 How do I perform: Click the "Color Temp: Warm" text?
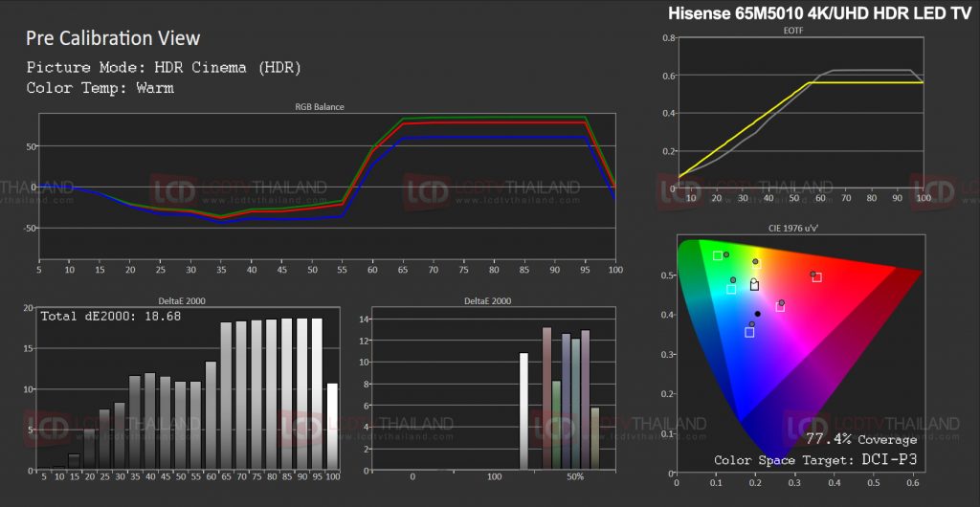[100, 88]
